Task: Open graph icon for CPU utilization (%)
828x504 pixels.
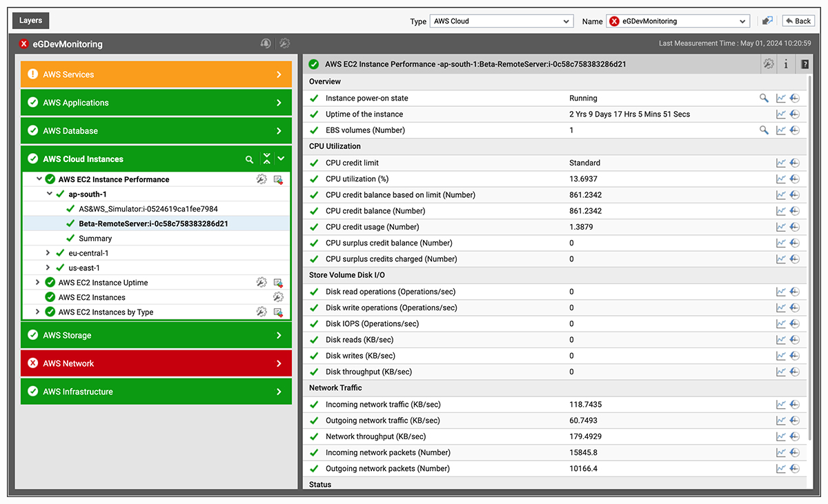Action: tap(781, 179)
